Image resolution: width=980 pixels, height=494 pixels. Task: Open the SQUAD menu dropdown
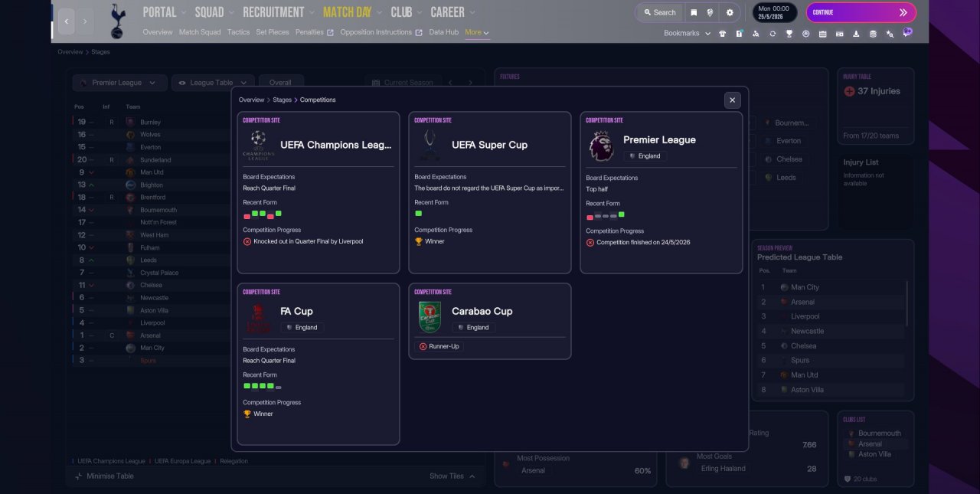pos(214,12)
